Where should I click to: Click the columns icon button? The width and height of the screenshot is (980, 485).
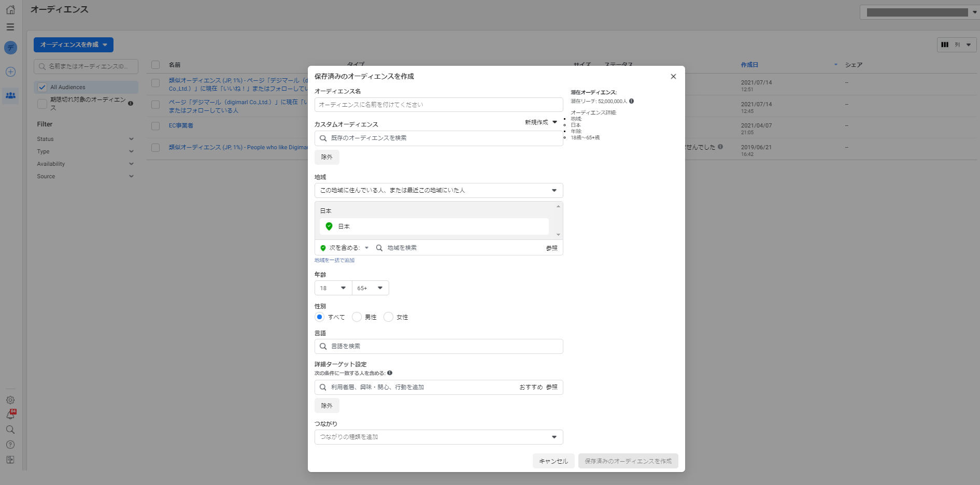(957, 45)
